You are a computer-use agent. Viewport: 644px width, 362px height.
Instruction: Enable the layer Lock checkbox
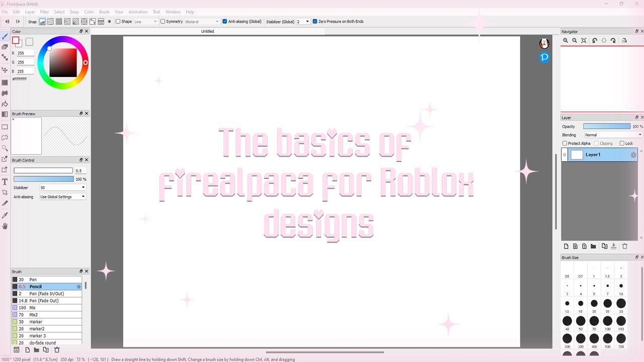click(x=622, y=143)
